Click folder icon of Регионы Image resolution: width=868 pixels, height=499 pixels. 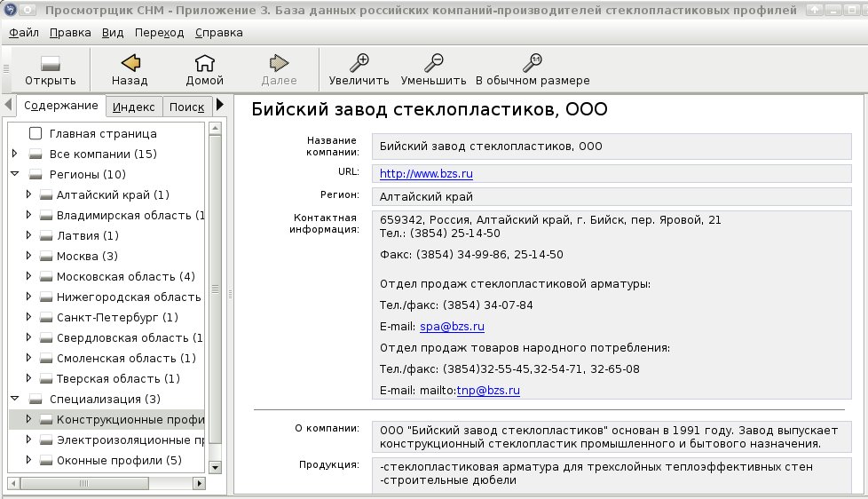point(36,175)
